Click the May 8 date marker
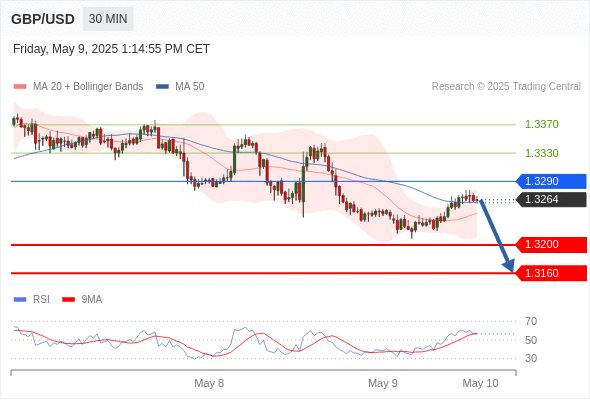This screenshot has width=590, height=400. [x=209, y=383]
